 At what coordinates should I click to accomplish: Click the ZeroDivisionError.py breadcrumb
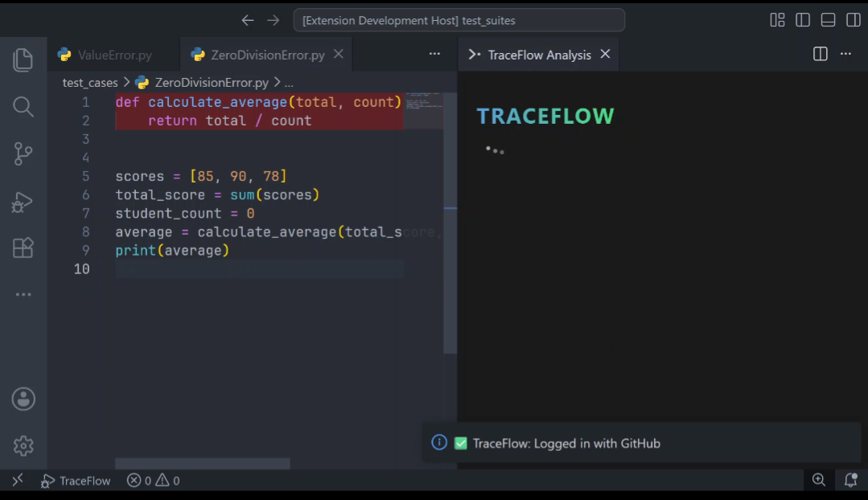click(x=212, y=83)
